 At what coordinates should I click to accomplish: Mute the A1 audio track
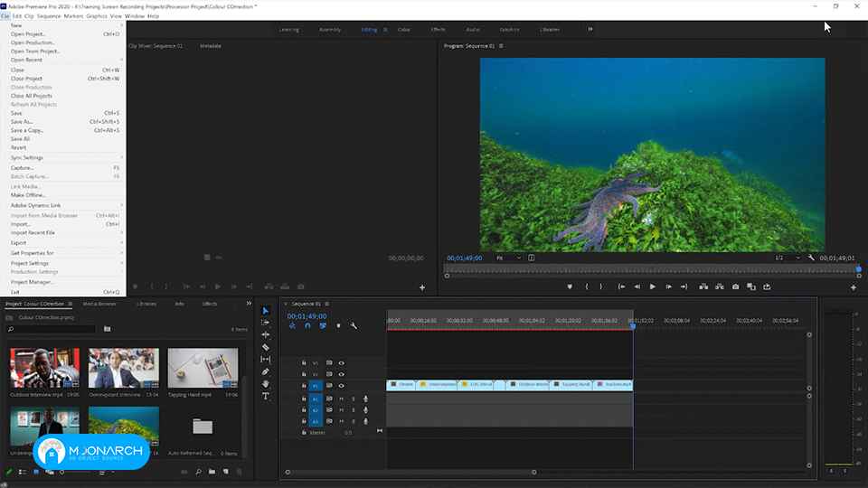[342, 399]
